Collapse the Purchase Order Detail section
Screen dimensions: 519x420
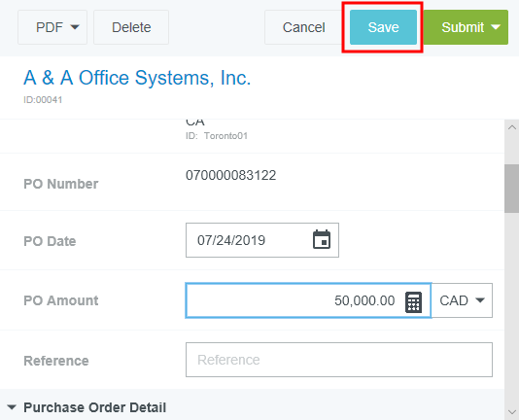(12, 407)
